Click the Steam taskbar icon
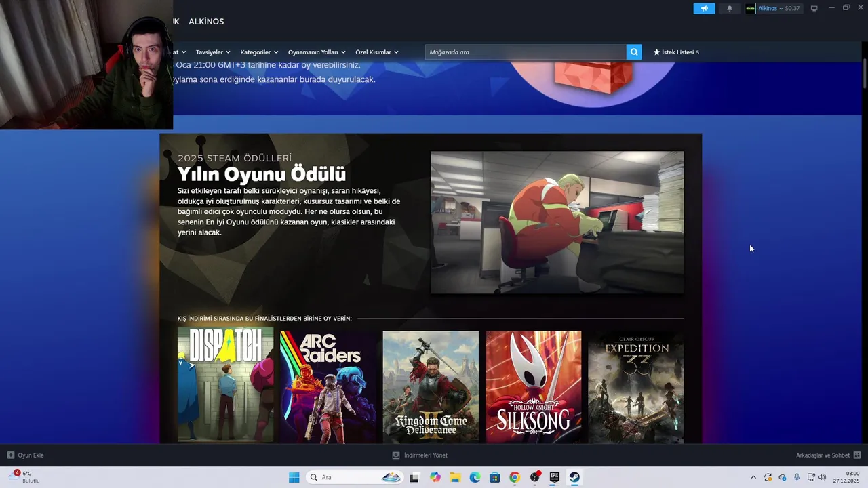The image size is (868, 488). point(574,477)
